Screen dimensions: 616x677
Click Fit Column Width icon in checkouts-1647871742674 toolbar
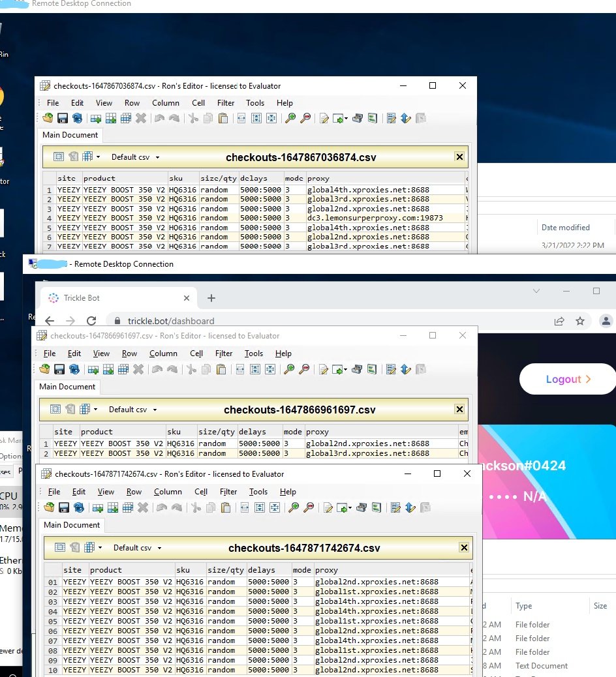[245, 507]
